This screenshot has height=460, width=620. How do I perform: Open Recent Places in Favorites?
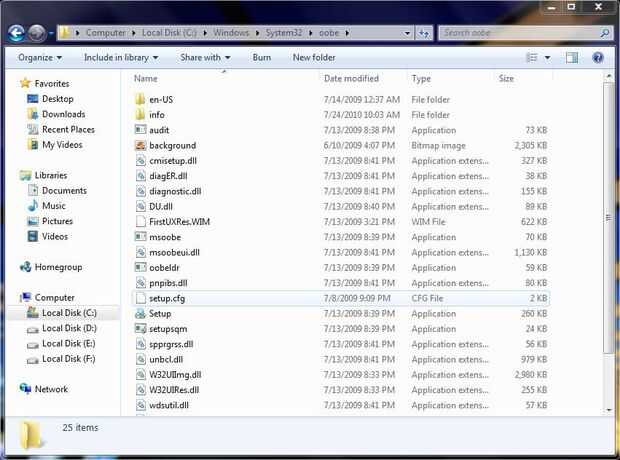point(68,130)
